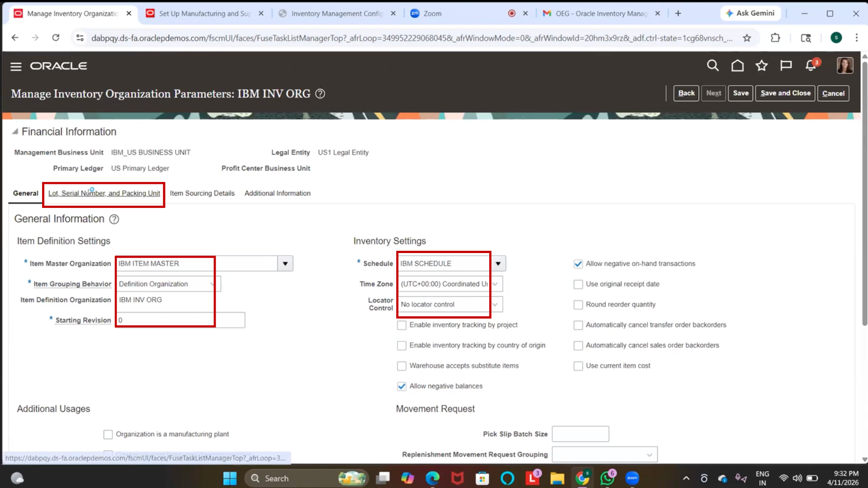Open the Favorites star icon in Oracle header
Image resolution: width=868 pixels, height=488 pixels.
click(x=761, y=66)
